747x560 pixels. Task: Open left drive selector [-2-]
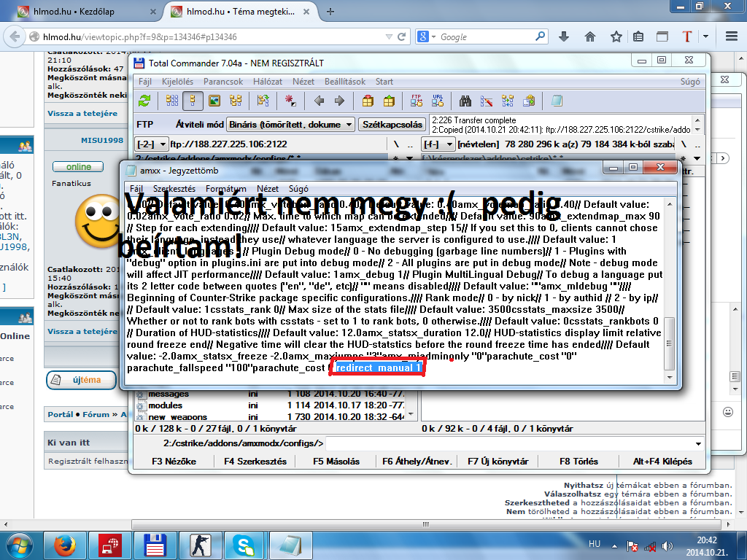coord(152,144)
